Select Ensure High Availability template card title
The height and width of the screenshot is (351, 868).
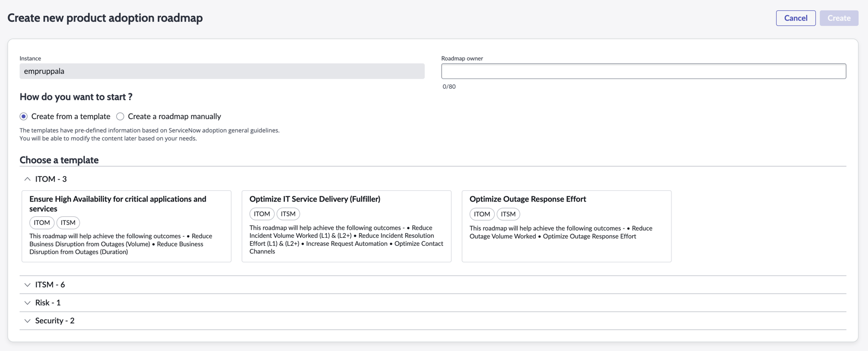(x=118, y=204)
